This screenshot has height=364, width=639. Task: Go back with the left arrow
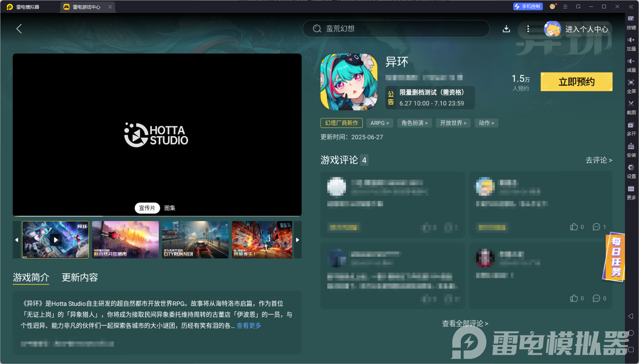[x=19, y=28]
